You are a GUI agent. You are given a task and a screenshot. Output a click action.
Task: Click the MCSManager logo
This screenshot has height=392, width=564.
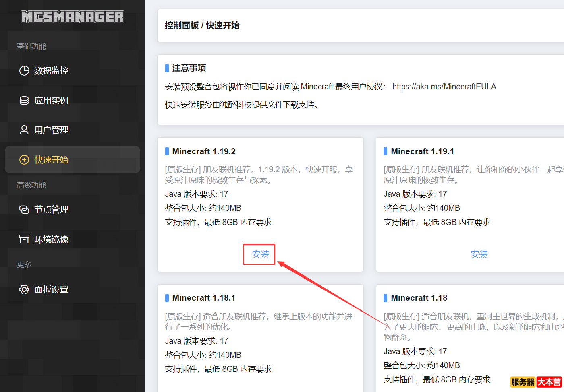point(73,17)
